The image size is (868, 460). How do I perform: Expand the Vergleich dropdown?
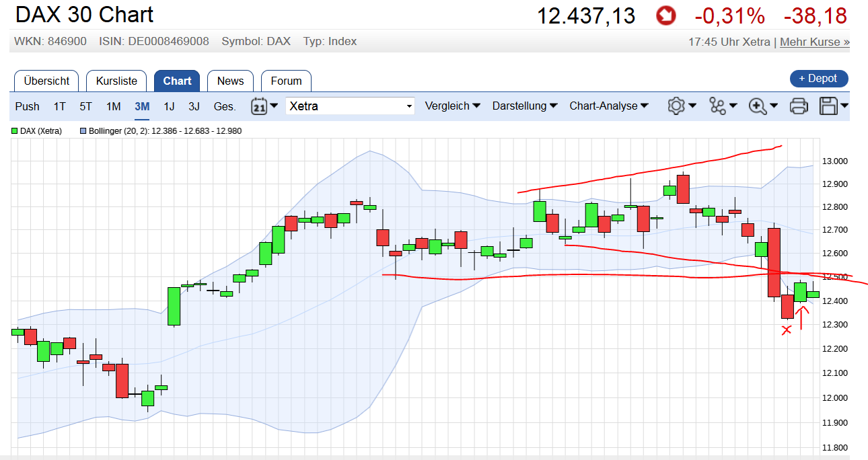[452, 106]
